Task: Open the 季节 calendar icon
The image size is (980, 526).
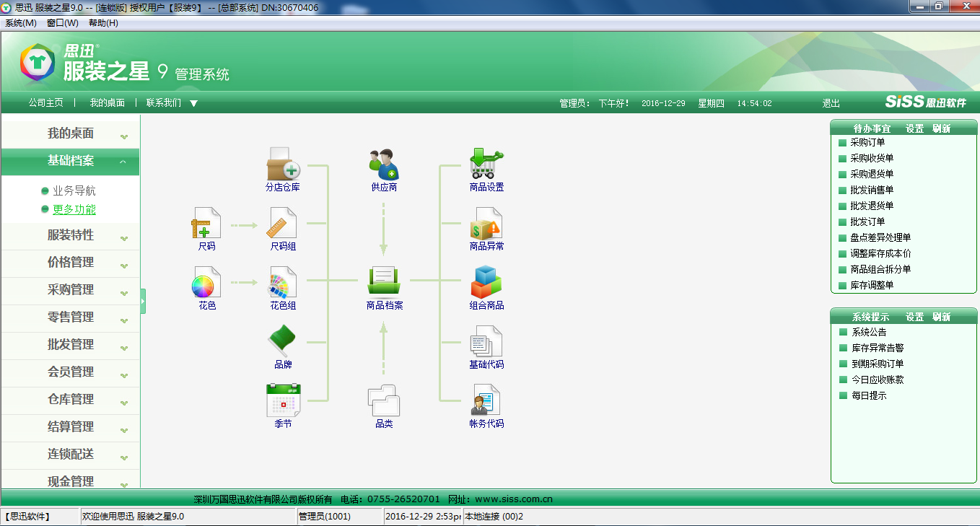Action: (283, 400)
